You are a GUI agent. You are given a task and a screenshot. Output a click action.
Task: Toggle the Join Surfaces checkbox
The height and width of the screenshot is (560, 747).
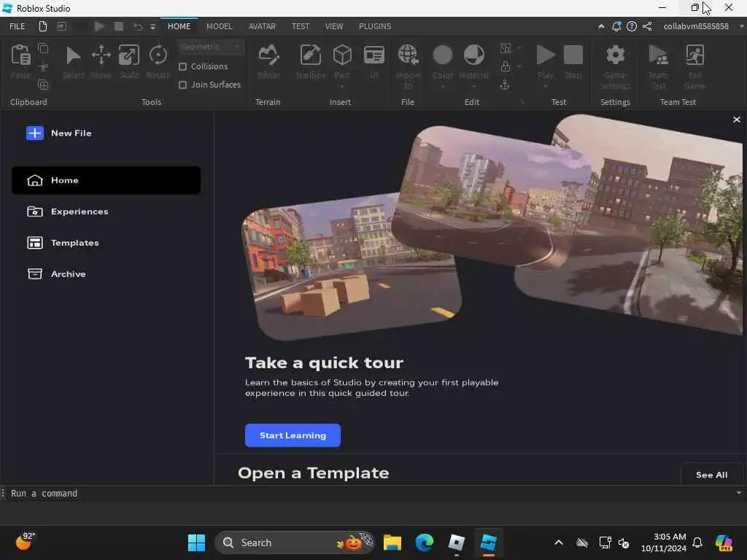182,85
